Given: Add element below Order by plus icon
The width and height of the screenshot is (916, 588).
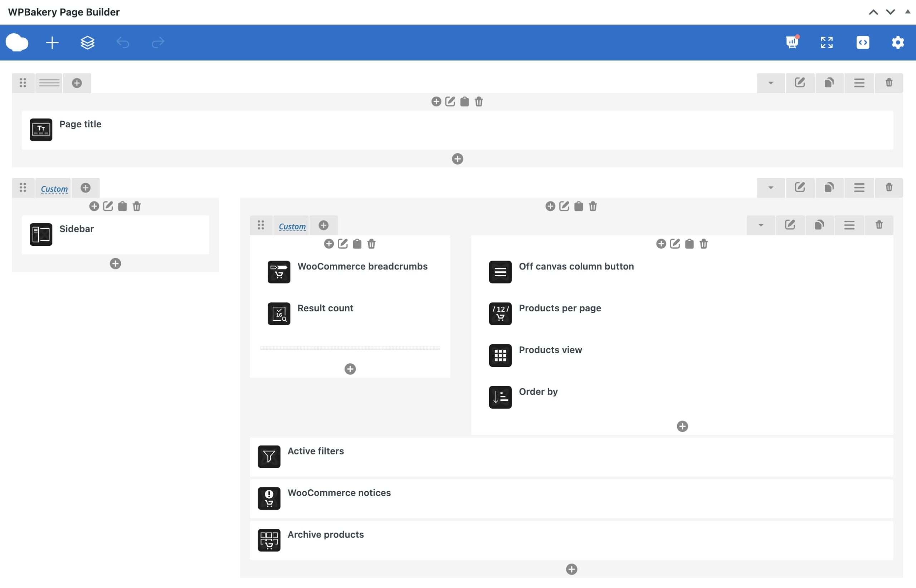Looking at the screenshot, I should tap(682, 426).
